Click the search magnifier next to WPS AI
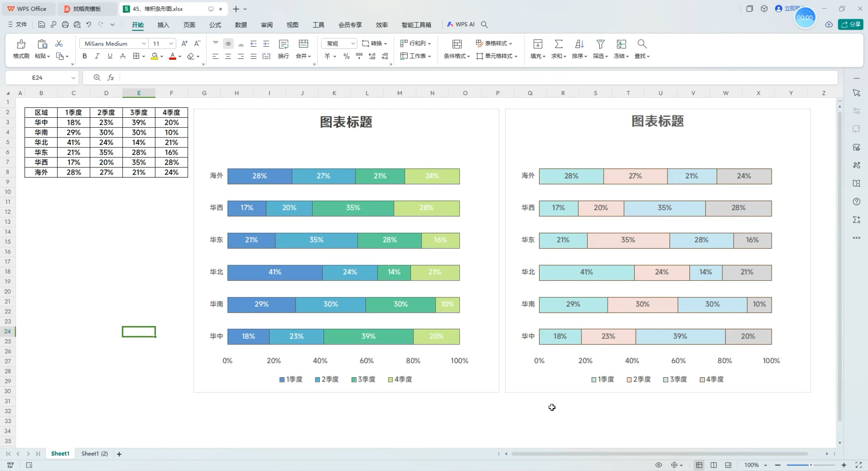Image resolution: width=868 pixels, height=471 pixels. (484, 25)
